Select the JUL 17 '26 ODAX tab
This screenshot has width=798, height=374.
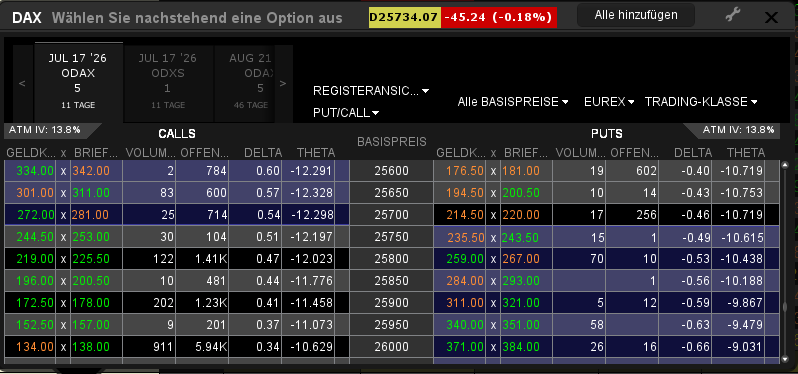pyautogui.click(x=78, y=82)
